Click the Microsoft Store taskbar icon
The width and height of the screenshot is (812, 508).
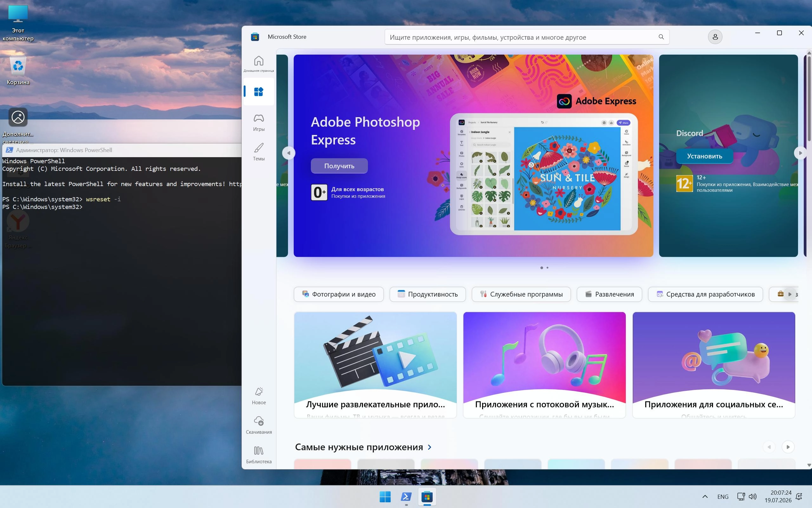[x=427, y=497]
